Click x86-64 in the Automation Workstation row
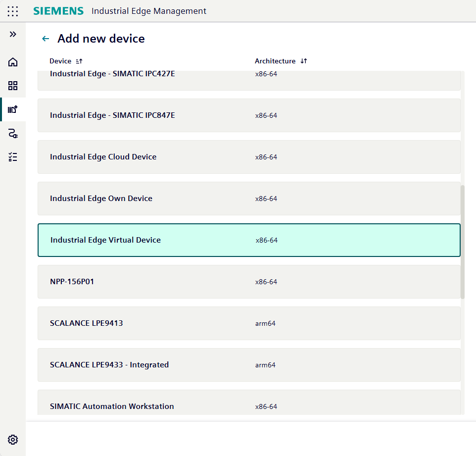Screen dimensions: 476x456 coord(266,407)
